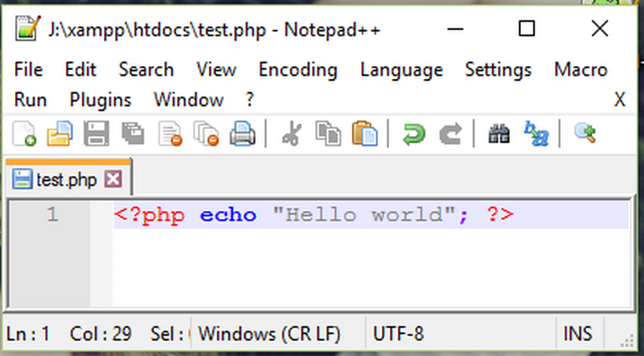Open Find with binoculars icon
Viewport: 644px width, 356px height.
[x=499, y=135]
